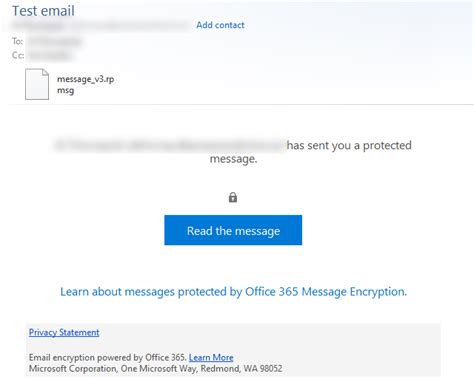
Task: Click the 'has sent you a protected' text
Action: 349,145
